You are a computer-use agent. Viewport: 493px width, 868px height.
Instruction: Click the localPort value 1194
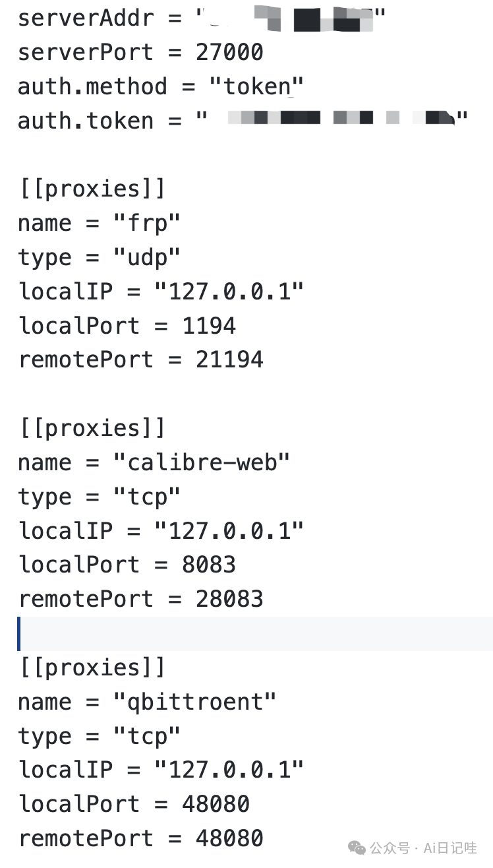(209, 326)
